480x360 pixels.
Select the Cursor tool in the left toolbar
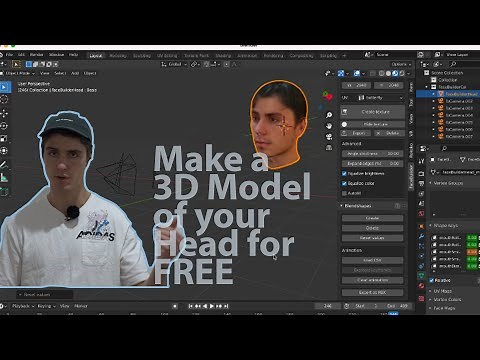coord(4,99)
